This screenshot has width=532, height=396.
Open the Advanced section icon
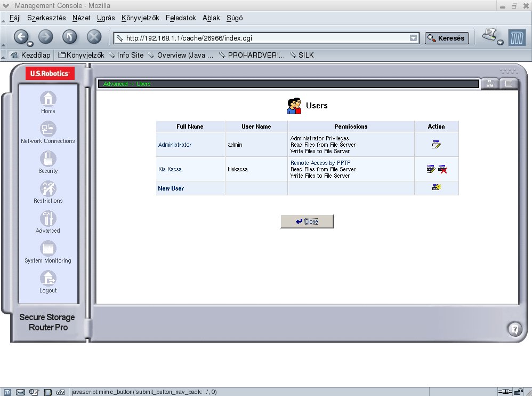[x=48, y=219]
